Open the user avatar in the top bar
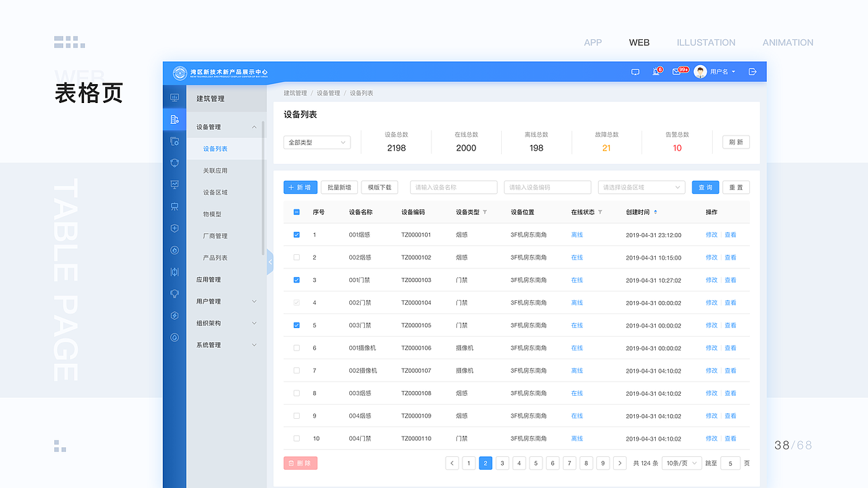 tap(701, 71)
